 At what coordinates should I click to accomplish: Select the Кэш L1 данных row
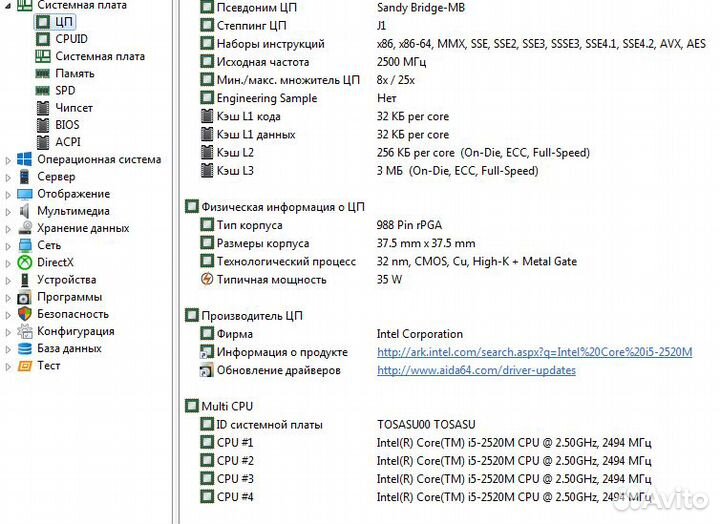(325, 135)
